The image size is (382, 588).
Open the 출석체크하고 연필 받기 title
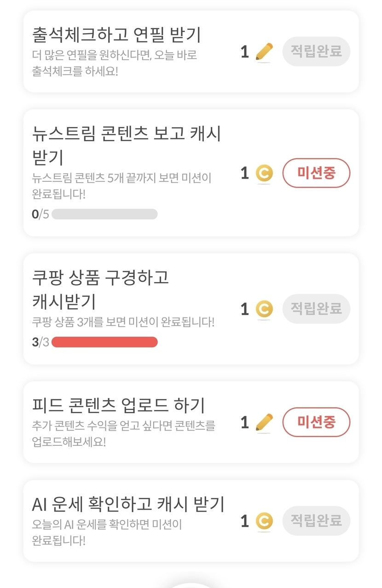coord(116,35)
